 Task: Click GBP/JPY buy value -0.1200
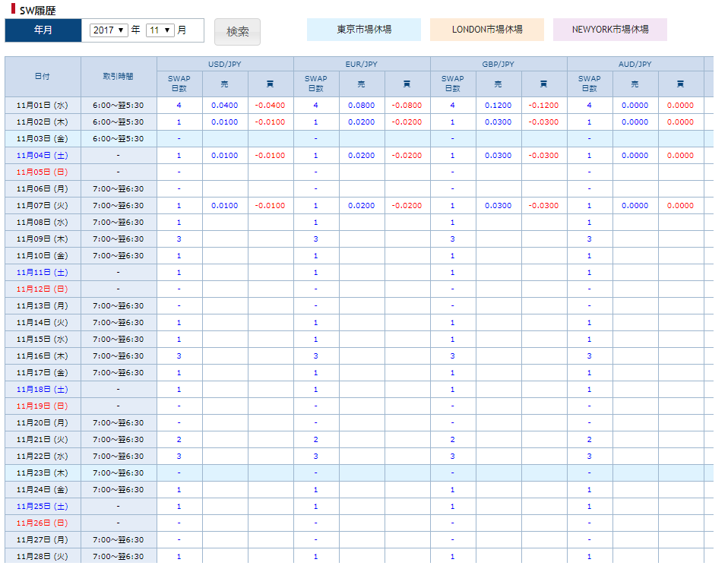[543, 106]
